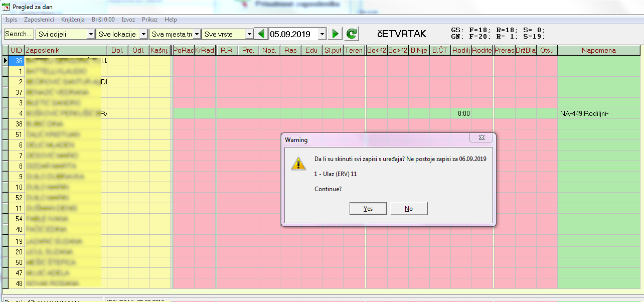The width and height of the screenshot is (644, 302).
Task: Click the ČETVRTAK day label
Action: [x=402, y=34]
